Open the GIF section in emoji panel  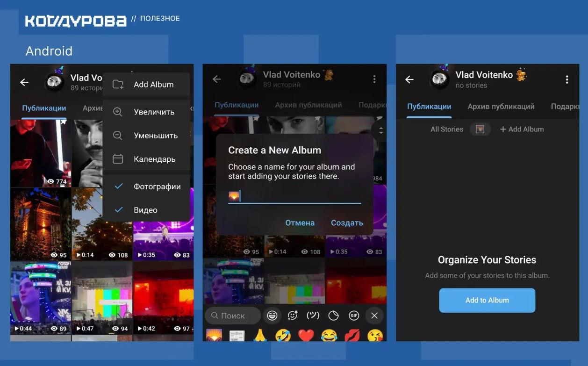354,316
